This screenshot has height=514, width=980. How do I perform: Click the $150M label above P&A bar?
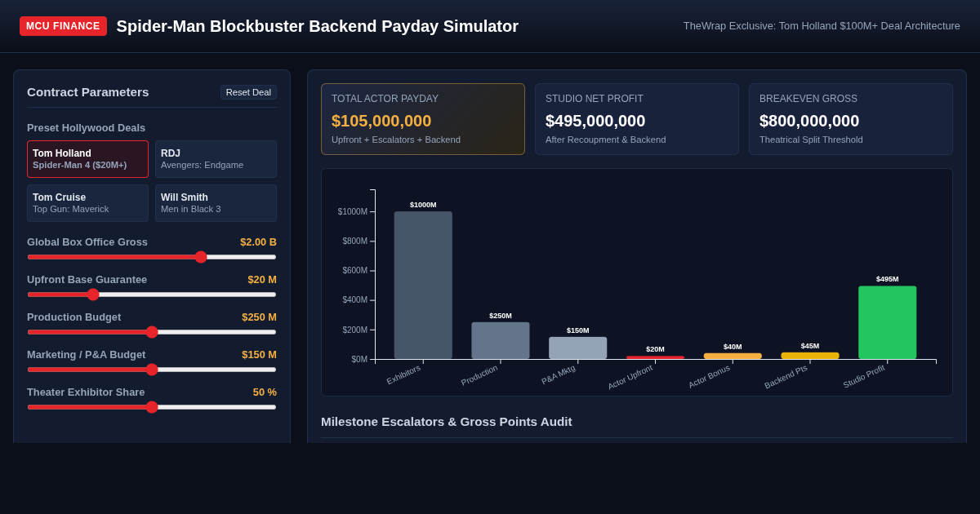[x=578, y=330]
